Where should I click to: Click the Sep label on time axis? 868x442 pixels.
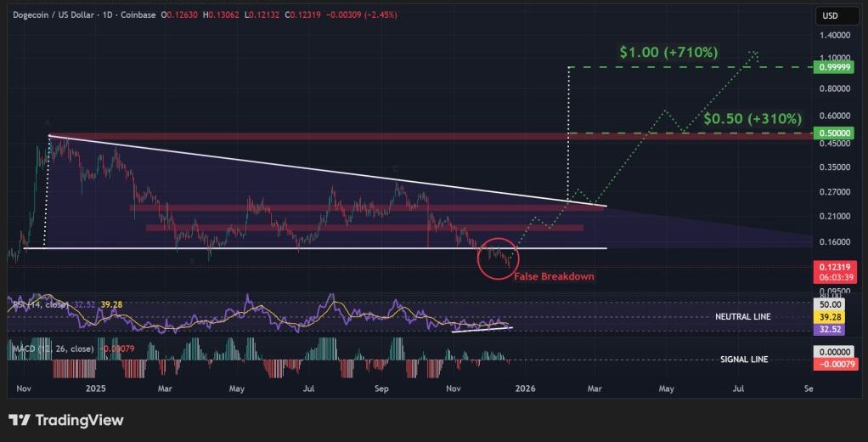click(x=381, y=388)
